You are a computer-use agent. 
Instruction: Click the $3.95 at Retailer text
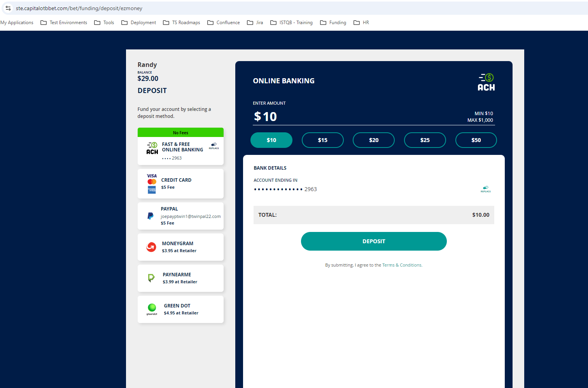point(179,251)
